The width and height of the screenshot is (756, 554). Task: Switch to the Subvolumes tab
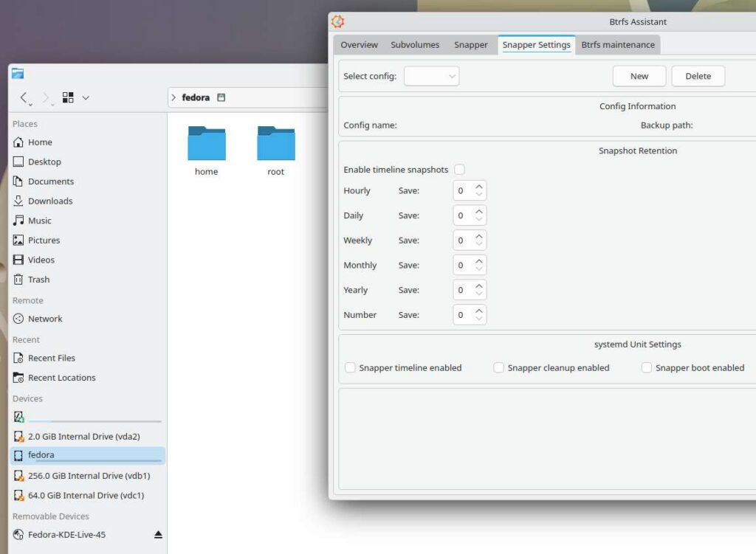click(x=415, y=45)
